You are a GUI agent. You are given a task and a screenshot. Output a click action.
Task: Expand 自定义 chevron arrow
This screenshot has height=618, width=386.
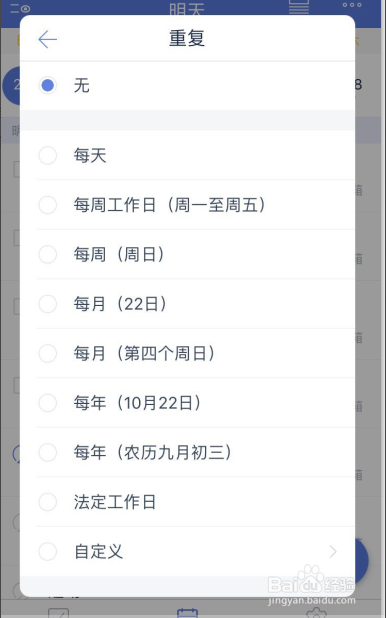tap(333, 552)
